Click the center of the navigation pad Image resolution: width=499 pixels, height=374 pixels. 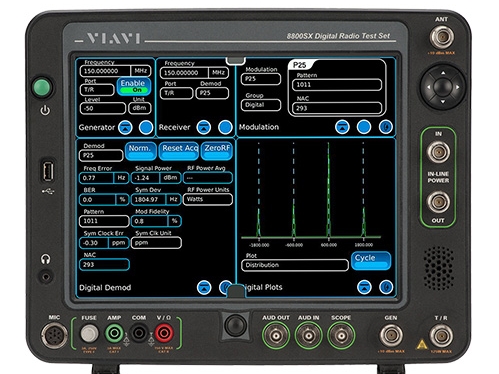[443, 87]
